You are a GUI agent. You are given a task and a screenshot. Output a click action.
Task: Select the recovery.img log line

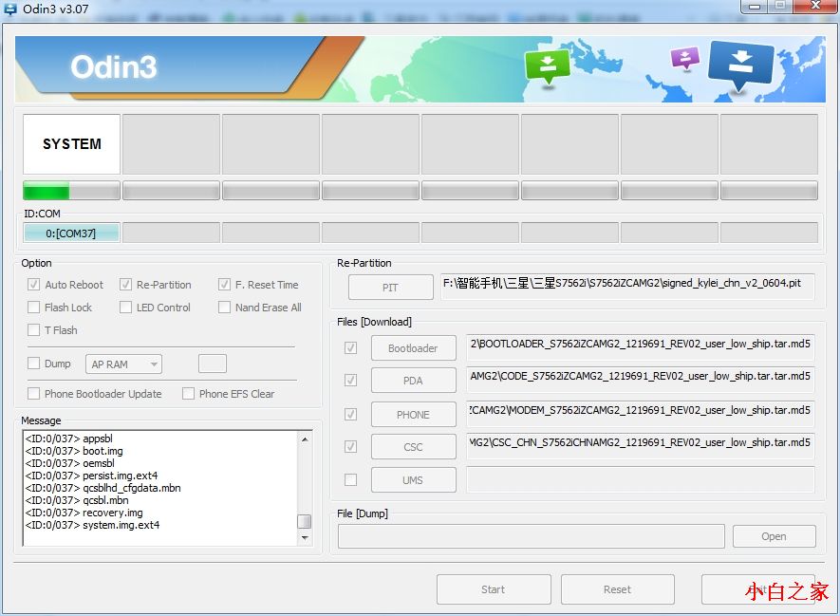84,513
